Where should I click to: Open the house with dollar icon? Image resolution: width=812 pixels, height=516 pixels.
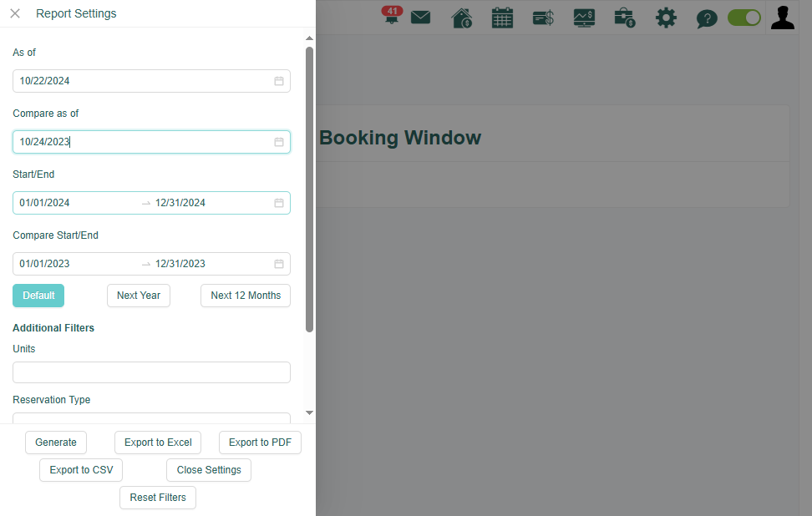point(461,18)
